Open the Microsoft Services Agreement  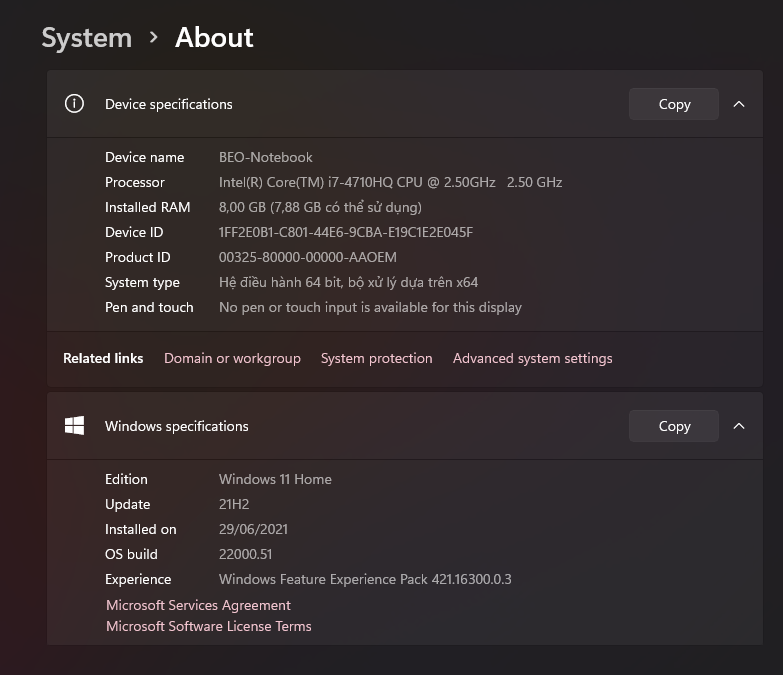[198, 605]
